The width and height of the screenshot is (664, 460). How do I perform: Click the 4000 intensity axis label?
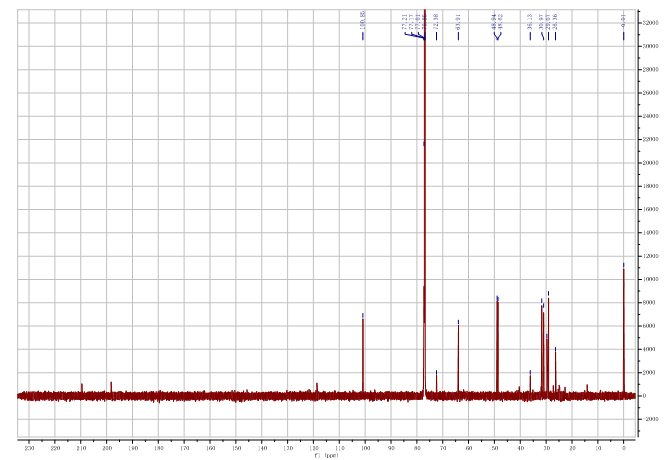[650, 349]
